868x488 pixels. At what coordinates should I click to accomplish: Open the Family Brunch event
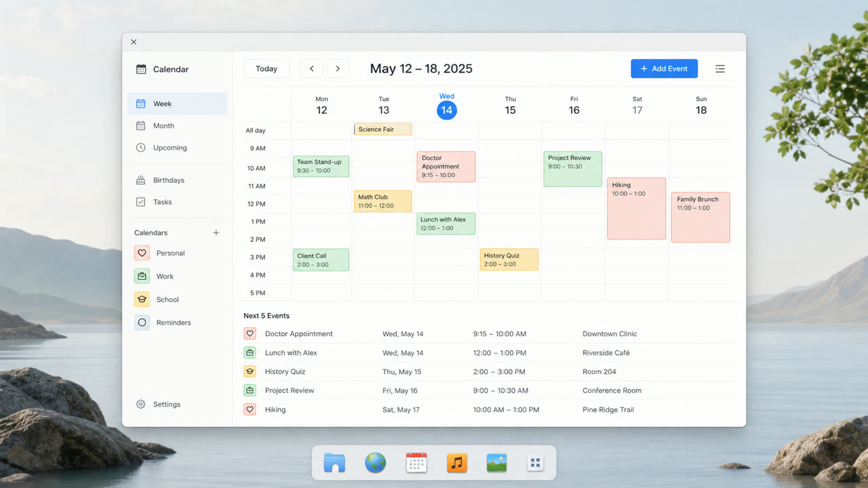click(701, 218)
